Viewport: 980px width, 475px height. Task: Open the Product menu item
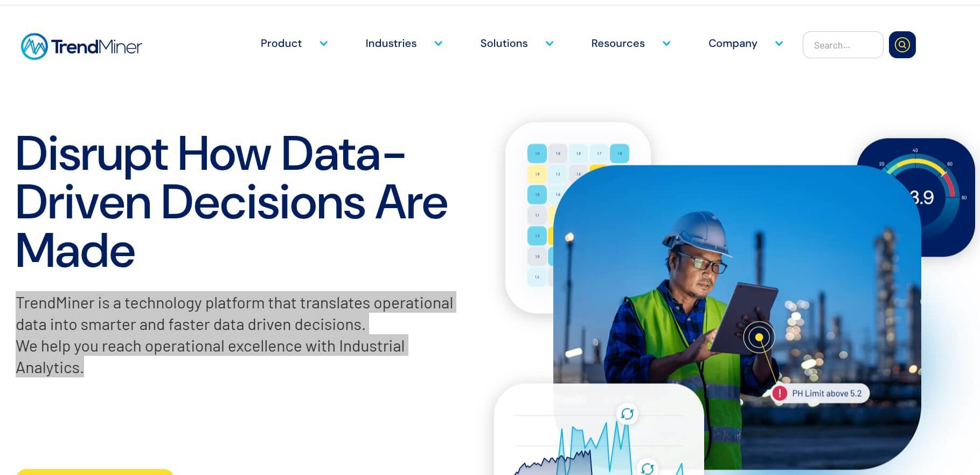pyautogui.click(x=281, y=43)
